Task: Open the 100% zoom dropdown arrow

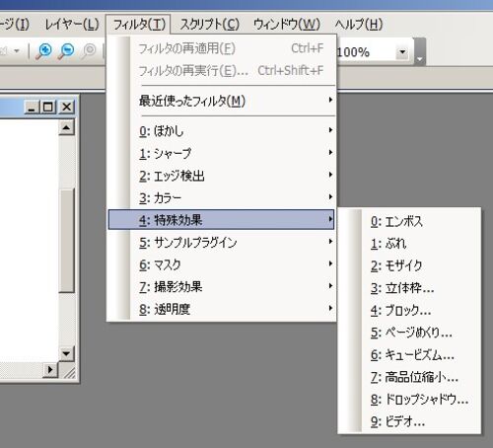Action: point(402,52)
